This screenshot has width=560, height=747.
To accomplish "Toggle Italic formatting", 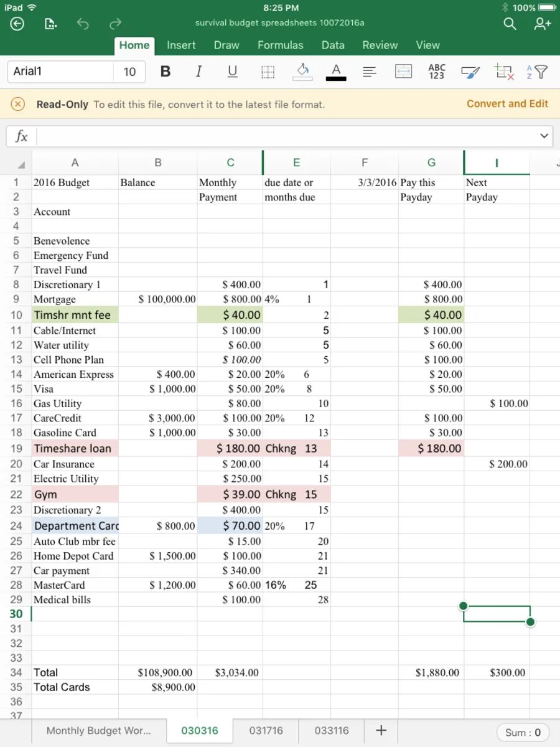I will point(198,72).
